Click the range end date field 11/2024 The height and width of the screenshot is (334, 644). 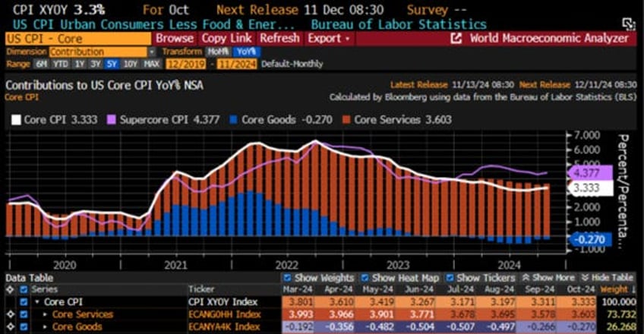(238, 64)
